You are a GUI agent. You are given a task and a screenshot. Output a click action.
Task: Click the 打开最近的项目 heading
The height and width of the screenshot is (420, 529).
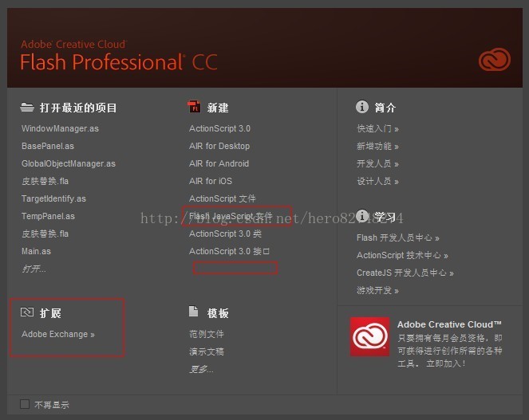[x=78, y=108]
